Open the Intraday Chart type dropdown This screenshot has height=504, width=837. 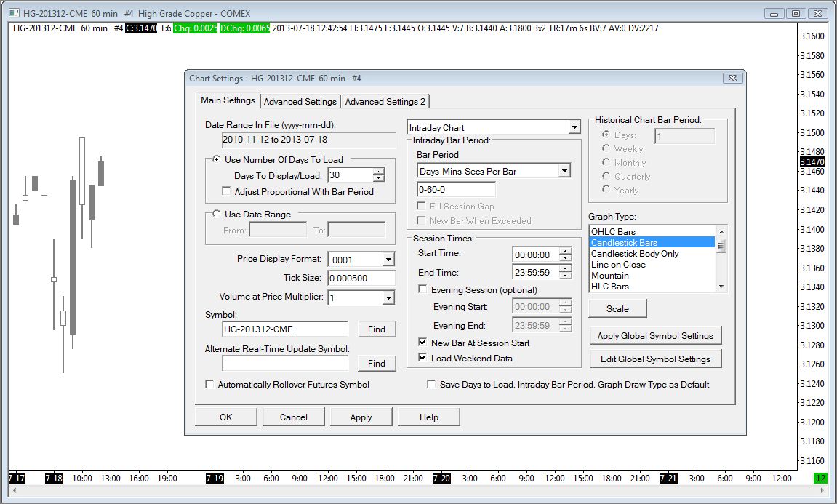tap(574, 127)
